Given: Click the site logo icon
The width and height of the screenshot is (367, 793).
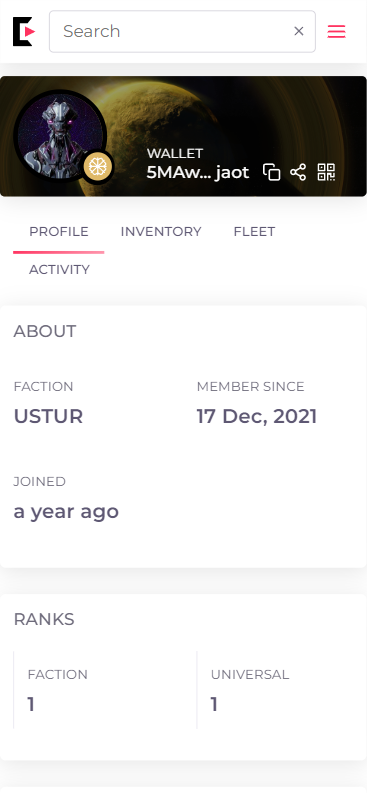Looking at the screenshot, I should point(24,31).
